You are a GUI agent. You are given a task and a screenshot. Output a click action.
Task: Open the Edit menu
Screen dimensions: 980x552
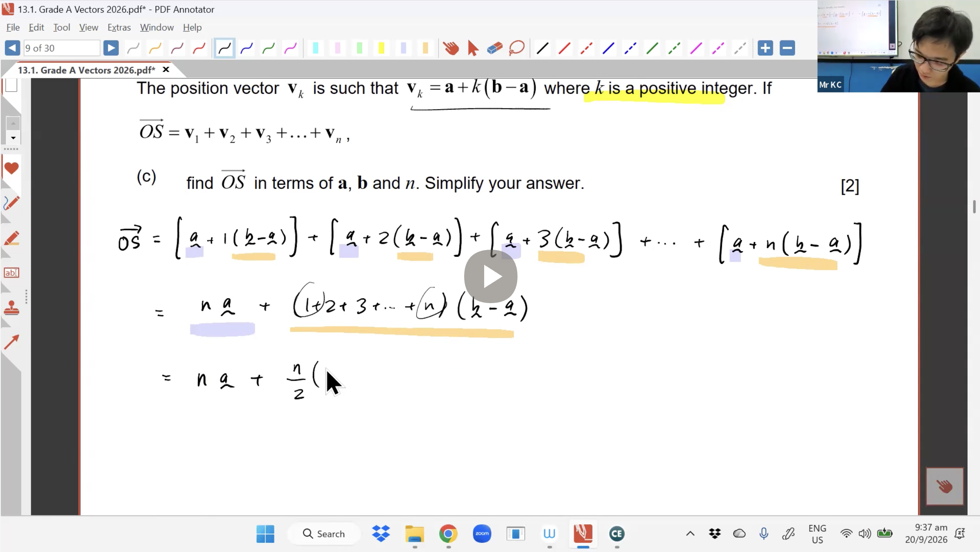click(36, 28)
